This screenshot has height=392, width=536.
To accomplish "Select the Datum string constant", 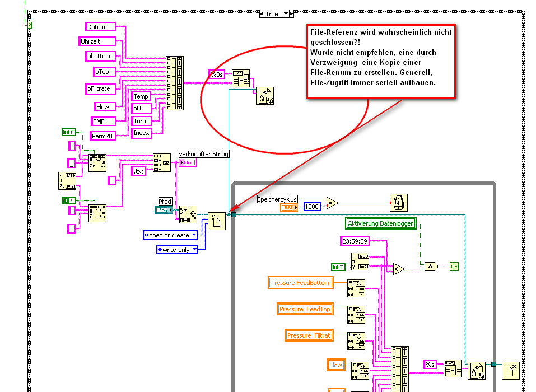I will click(x=100, y=27).
